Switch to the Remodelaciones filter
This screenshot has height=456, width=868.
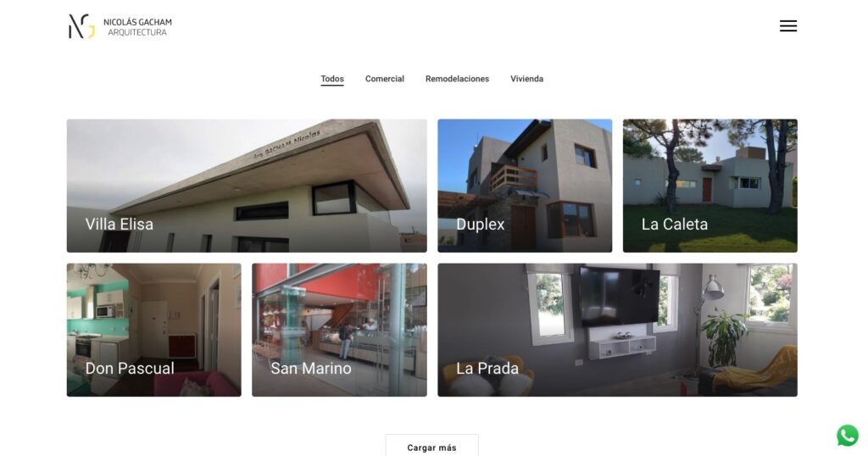457,79
